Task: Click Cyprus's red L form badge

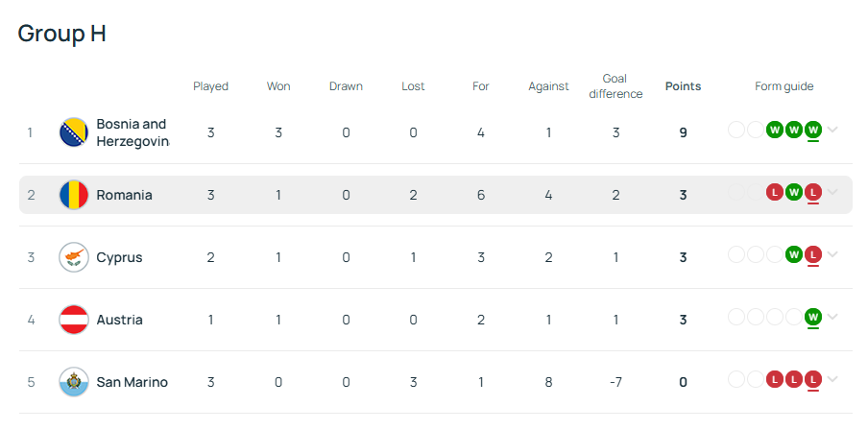Action: coord(812,254)
